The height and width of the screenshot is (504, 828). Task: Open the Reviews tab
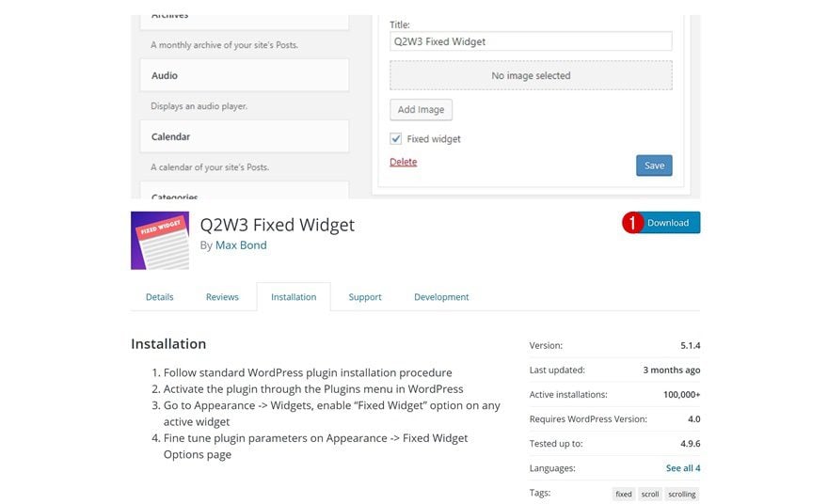tap(222, 297)
